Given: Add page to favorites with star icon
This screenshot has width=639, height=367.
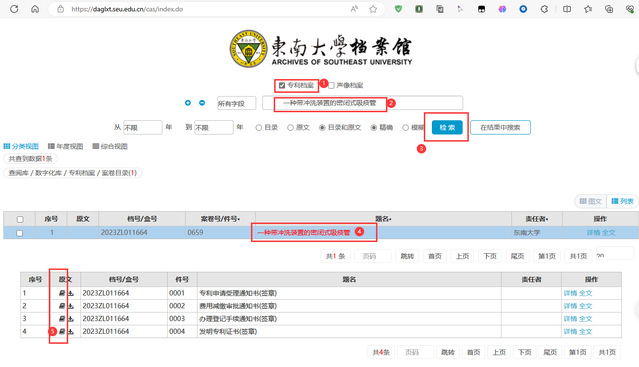Looking at the screenshot, I should click(373, 9).
